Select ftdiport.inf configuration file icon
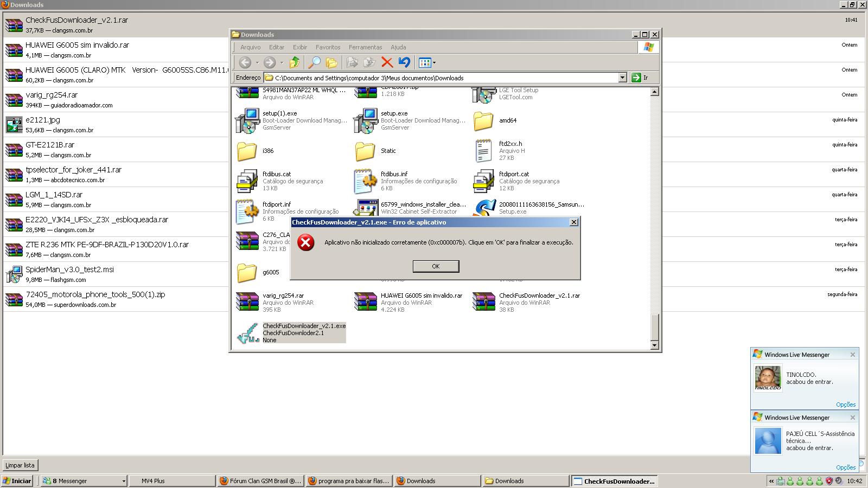This screenshot has height=488, width=868. coord(247,211)
